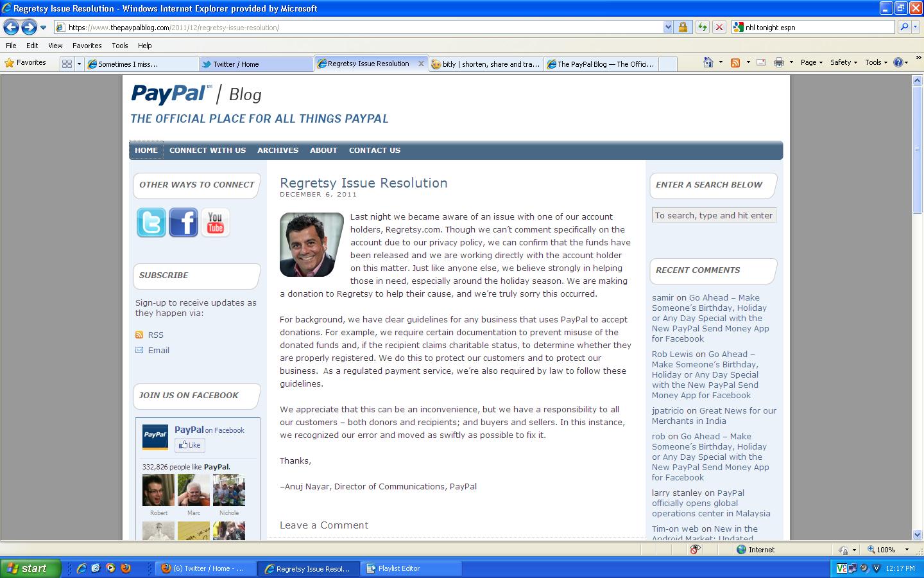Open the search provider dropdown arrow
Viewport: 924px width, 578px height.
pyautogui.click(x=916, y=28)
